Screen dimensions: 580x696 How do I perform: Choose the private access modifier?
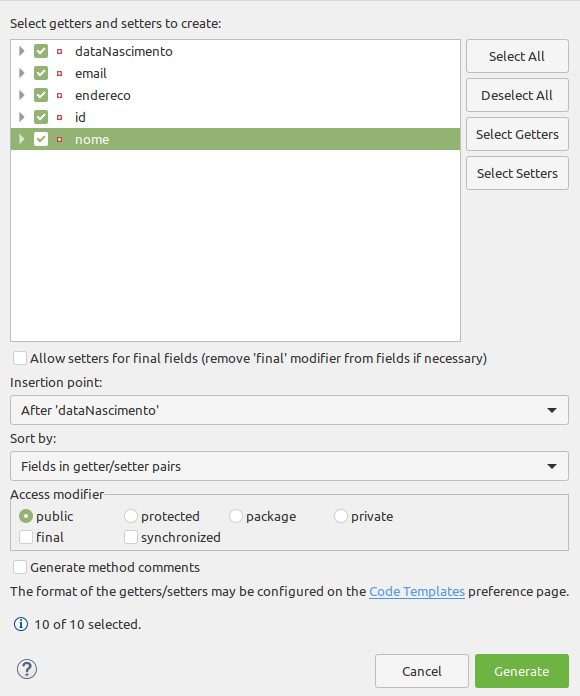pos(340,516)
